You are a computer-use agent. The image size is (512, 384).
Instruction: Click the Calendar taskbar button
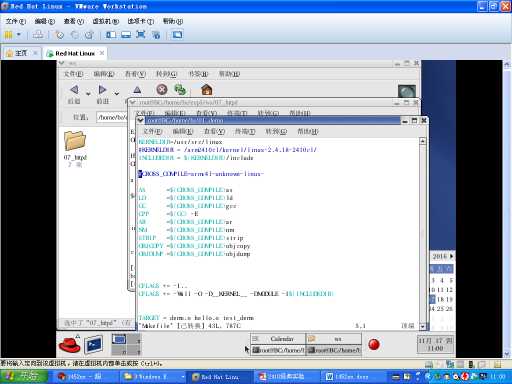click(278, 339)
